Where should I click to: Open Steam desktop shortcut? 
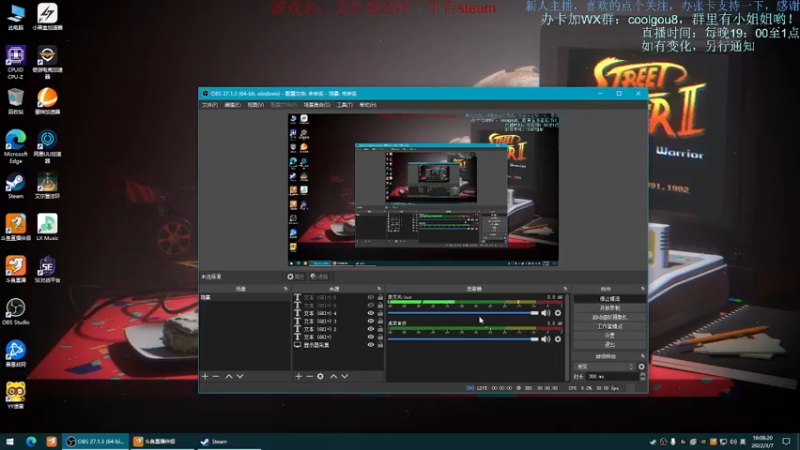15,186
